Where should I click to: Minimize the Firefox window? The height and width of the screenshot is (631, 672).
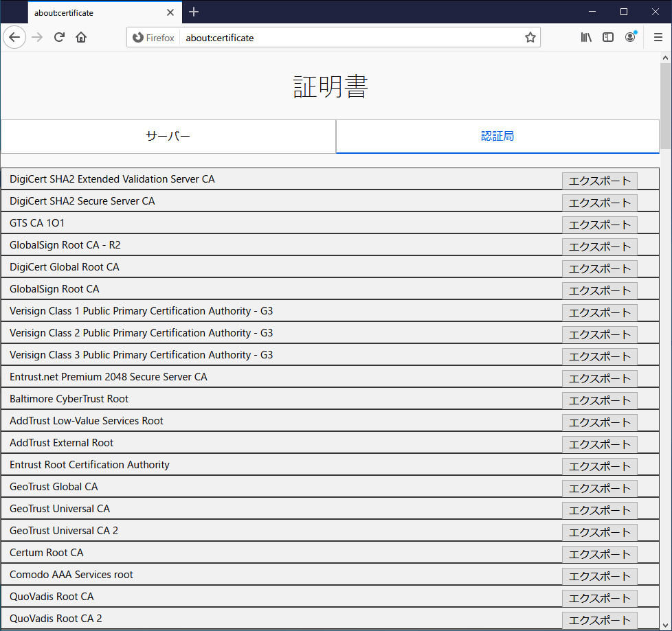coord(592,12)
